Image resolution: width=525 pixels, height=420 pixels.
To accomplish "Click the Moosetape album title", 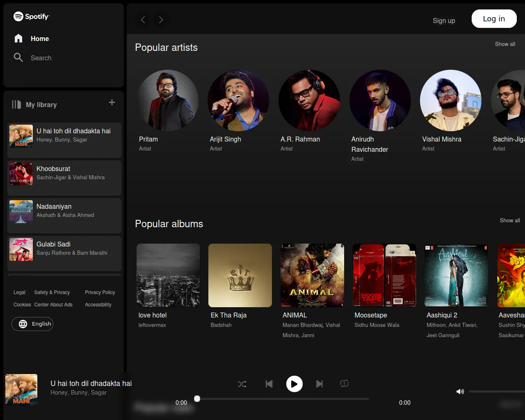I will click(x=371, y=315).
